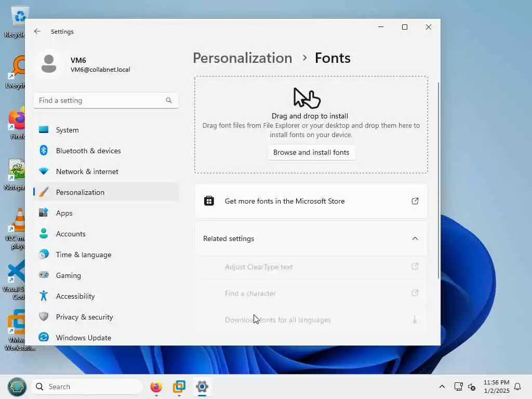This screenshot has height=399, width=532.
Task: Open the Windows Start button
Action: 17,387
